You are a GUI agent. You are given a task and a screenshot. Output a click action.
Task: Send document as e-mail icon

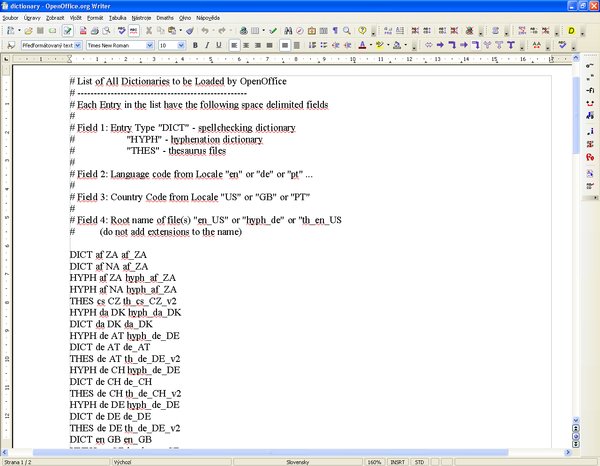point(52,31)
